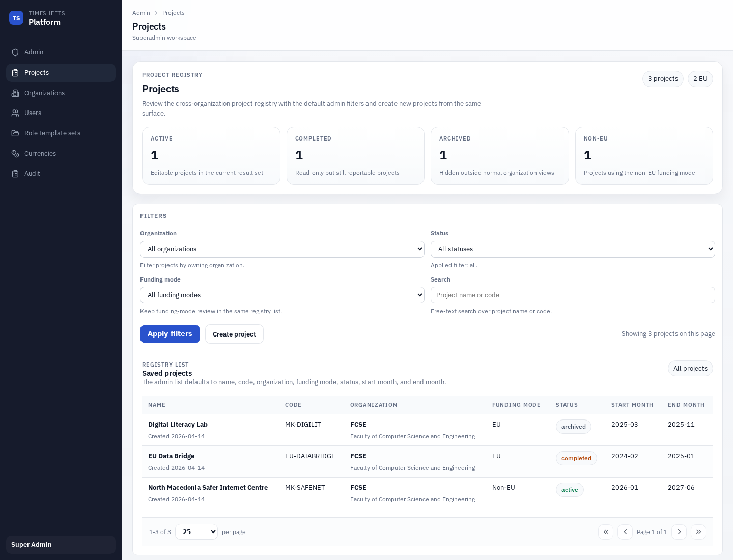Open the Status dropdown showing All statuses

pyautogui.click(x=573, y=249)
